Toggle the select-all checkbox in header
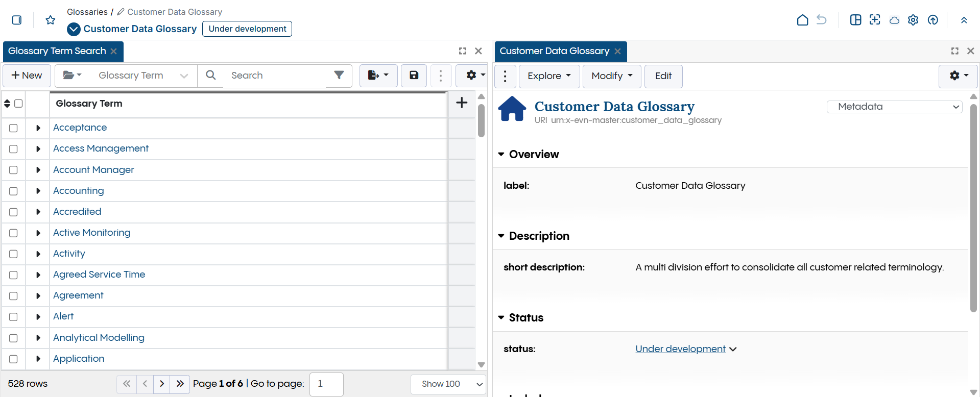 pos(18,104)
